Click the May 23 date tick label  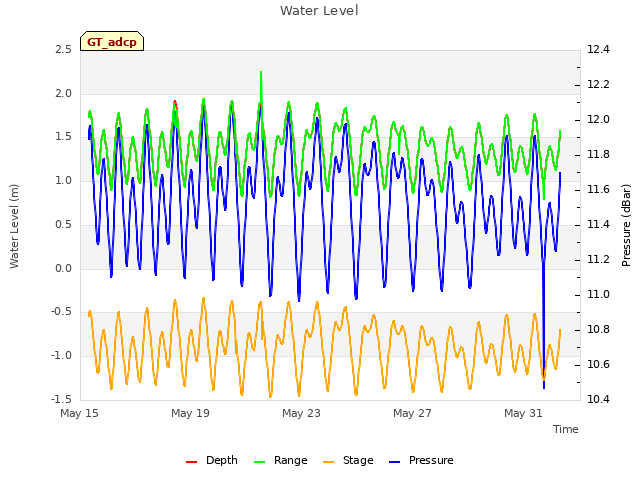tap(301, 413)
